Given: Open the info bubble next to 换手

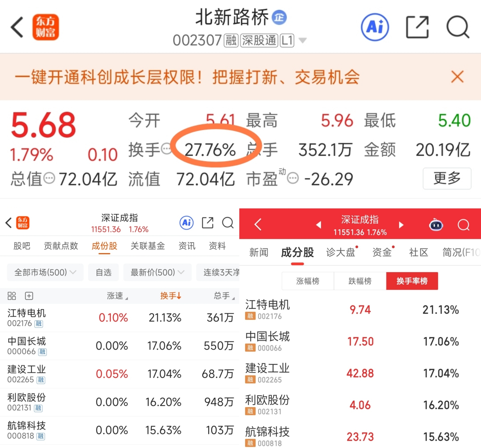Looking at the screenshot, I should click(x=167, y=149).
